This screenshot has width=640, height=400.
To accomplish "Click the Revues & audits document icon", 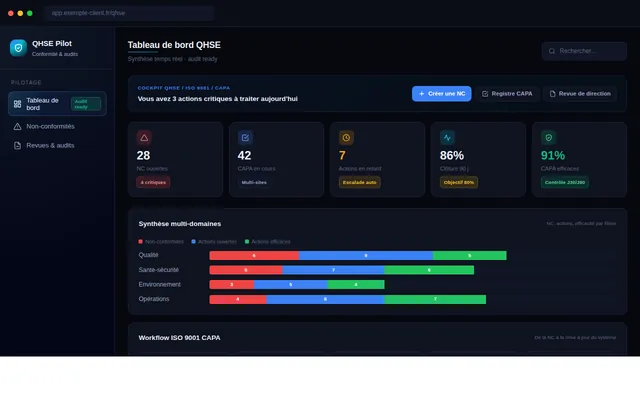I will [x=18, y=145].
